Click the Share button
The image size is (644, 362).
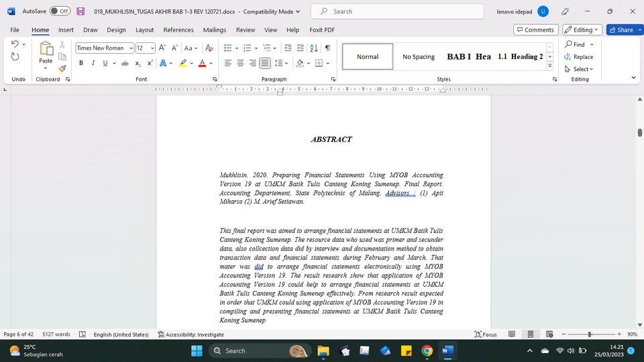621,30
